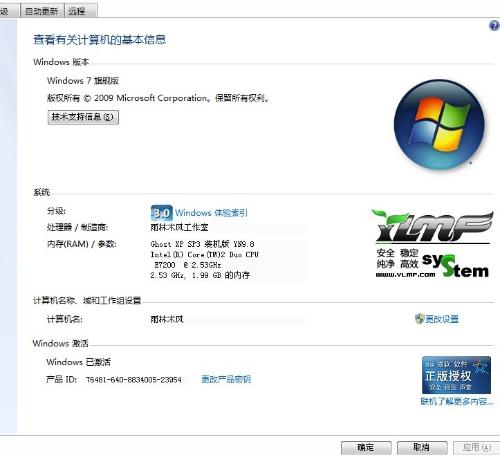Open 联机了解更多内容 link
Screen dimensions: 500x456
tap(457, 401)
